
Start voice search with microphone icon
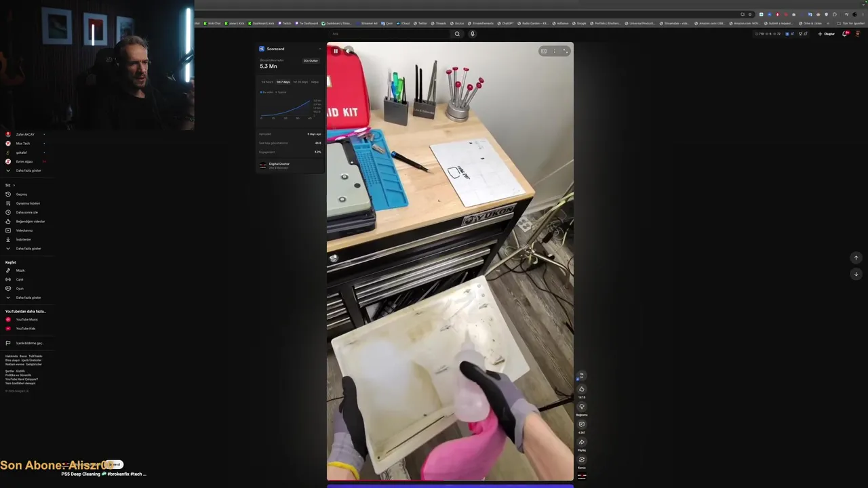point(473,34)
